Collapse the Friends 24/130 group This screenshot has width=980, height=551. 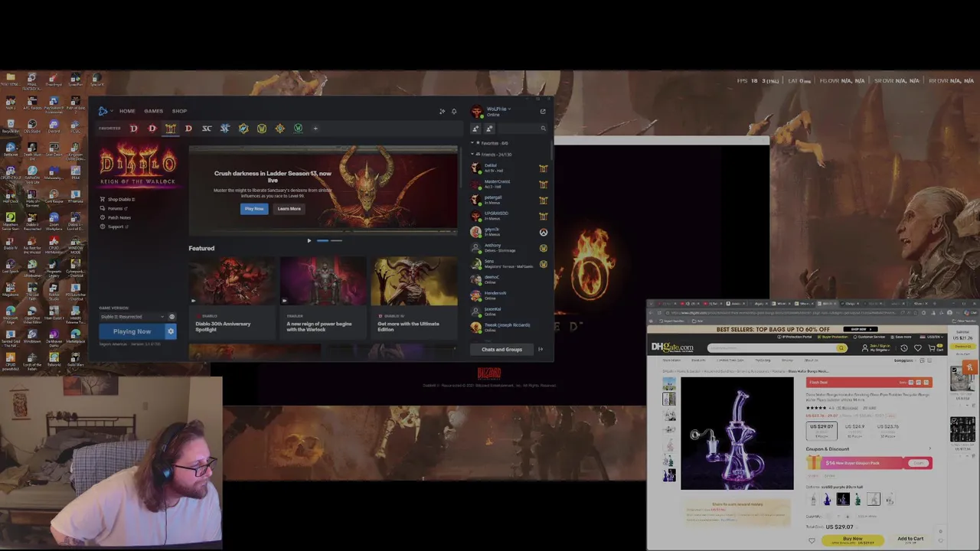pyautogui.click(x=473, y=155)
